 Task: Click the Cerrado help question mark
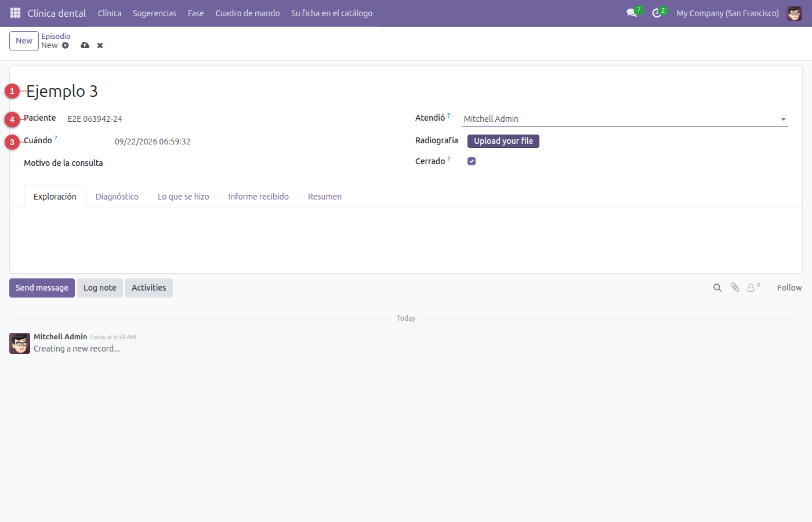(449, 159)
